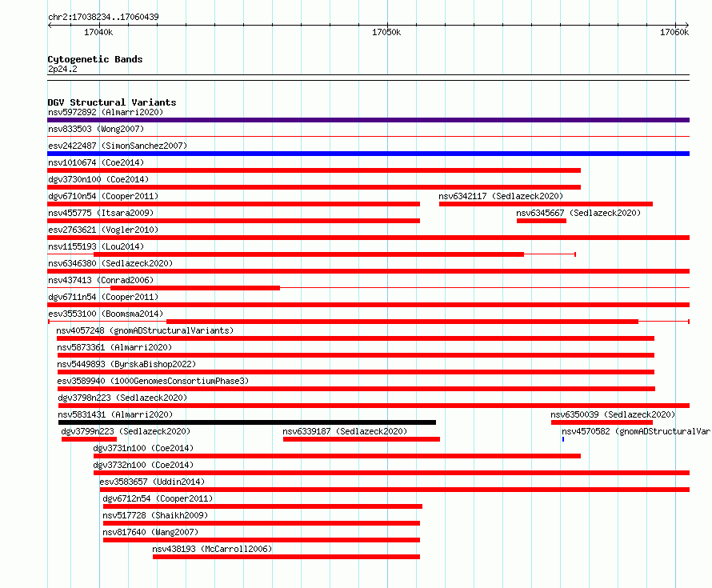This screenshot has height=588, width=712.
Task: Open esv2763621 (Vogler2010) variant
Action: [x=103, y=230]
